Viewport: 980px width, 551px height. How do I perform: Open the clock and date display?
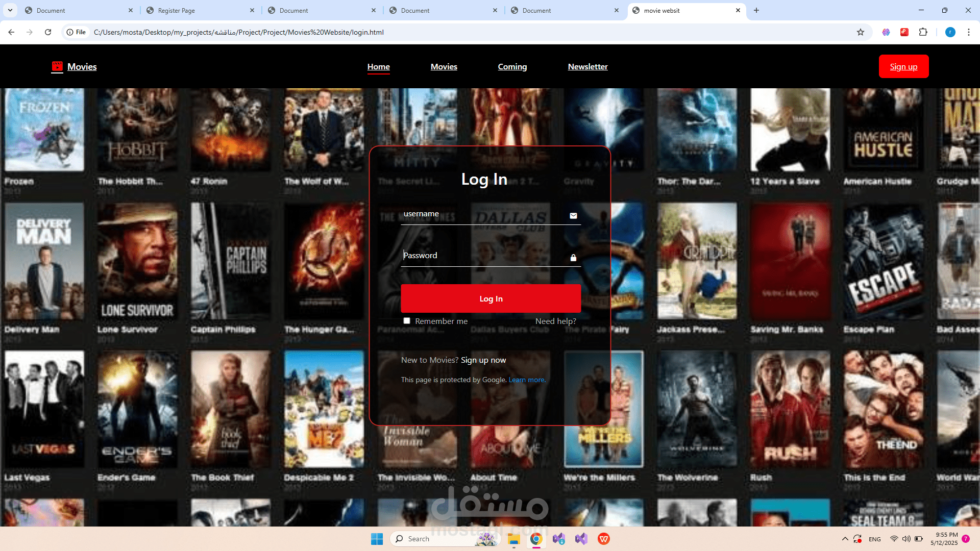(x=944, y=539)
